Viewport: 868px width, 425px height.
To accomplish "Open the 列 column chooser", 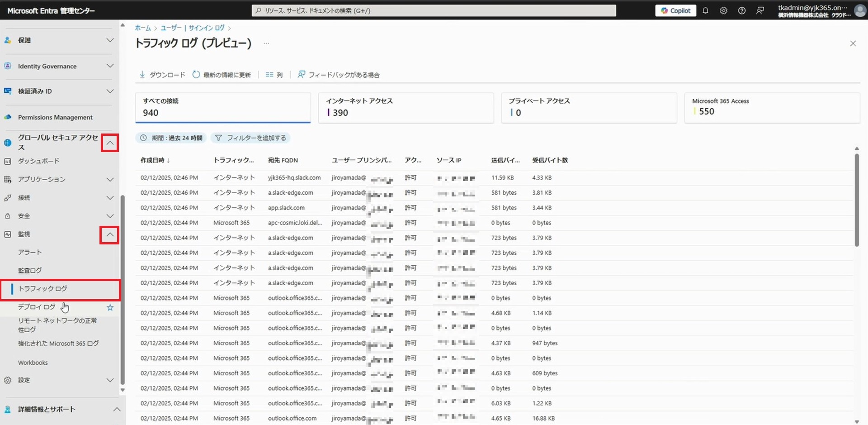I will pos(274,75).
